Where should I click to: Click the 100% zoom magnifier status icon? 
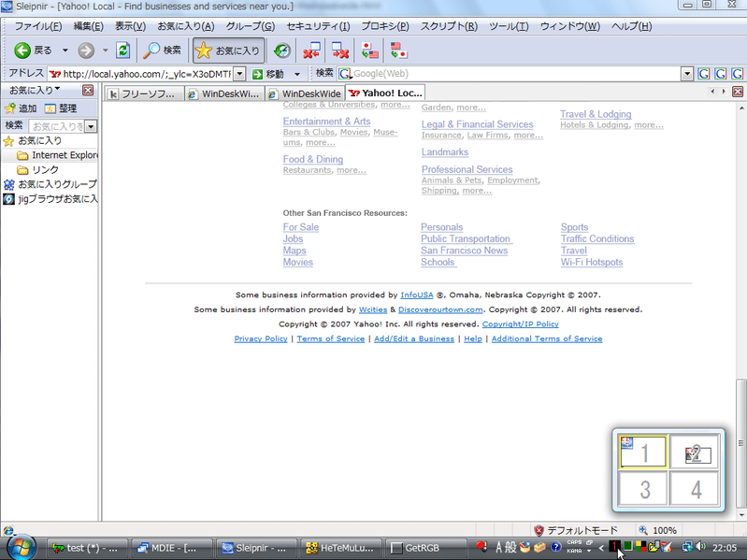coord(642,530)
